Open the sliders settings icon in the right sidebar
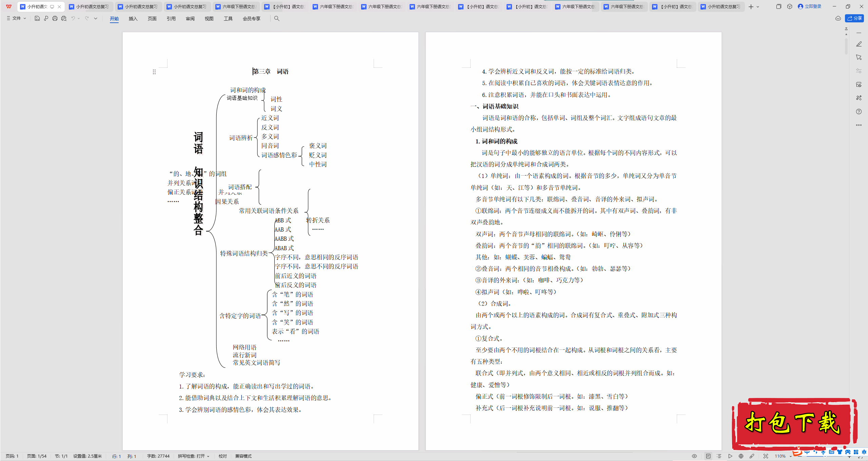 pyautogui.click(x=859, y=71)
